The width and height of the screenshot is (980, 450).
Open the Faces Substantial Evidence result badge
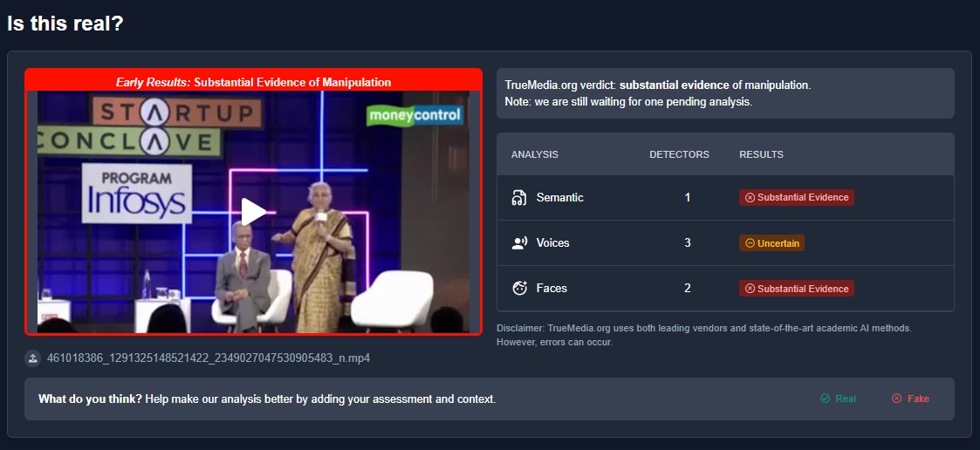(796, 289)
